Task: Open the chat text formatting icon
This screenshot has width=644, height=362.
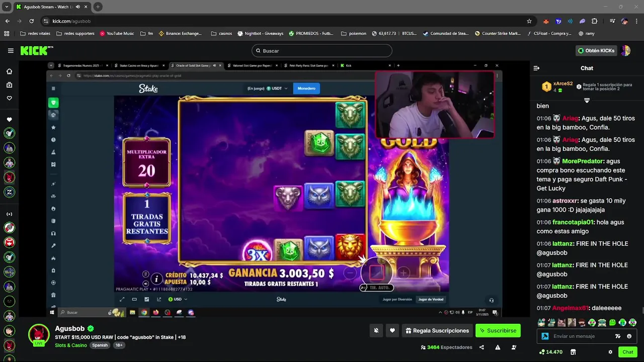Action: pos(618,336)
